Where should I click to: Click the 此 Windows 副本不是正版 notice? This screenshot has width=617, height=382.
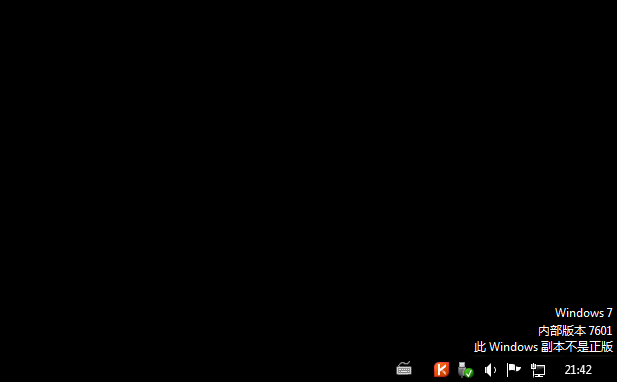pos(543,347)
